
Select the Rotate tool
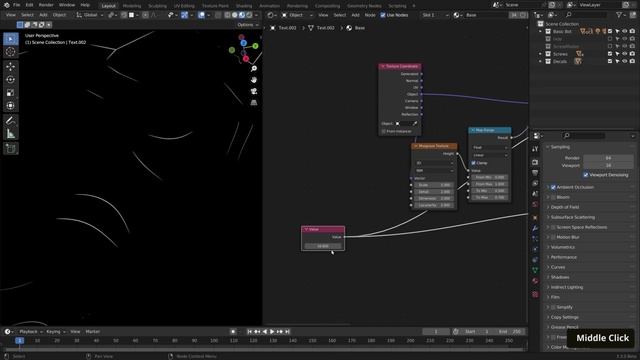(11, 80)
